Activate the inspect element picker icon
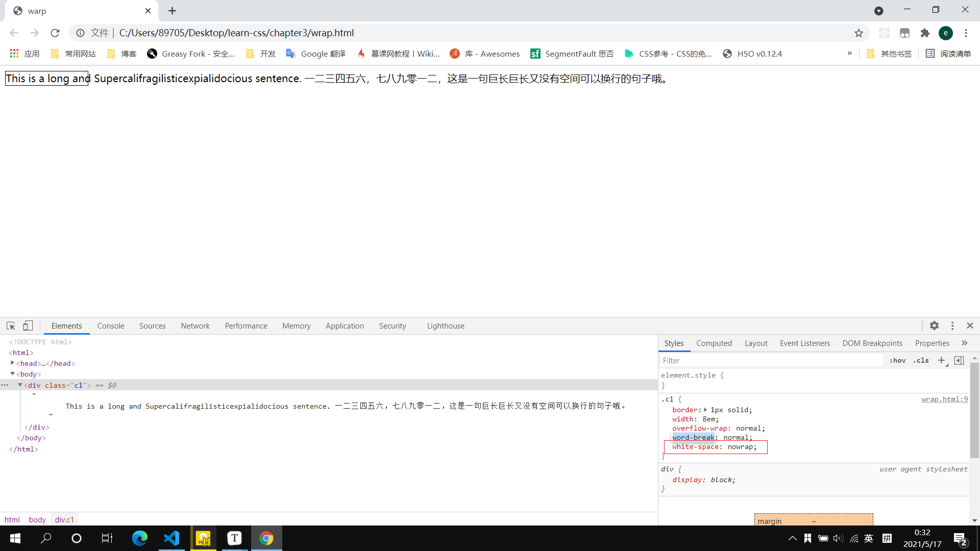Screen dimensions: 980x551 pos(11,325)
